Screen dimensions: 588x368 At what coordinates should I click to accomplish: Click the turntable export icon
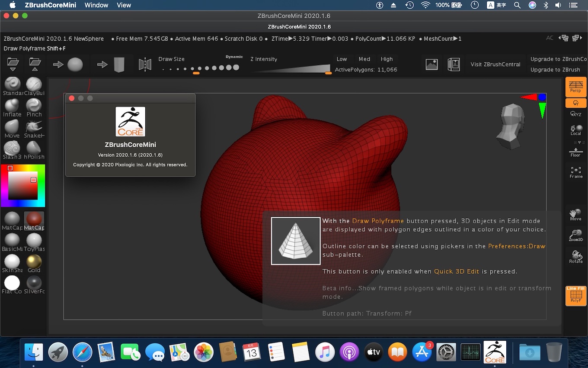click(x=454, y=65)
